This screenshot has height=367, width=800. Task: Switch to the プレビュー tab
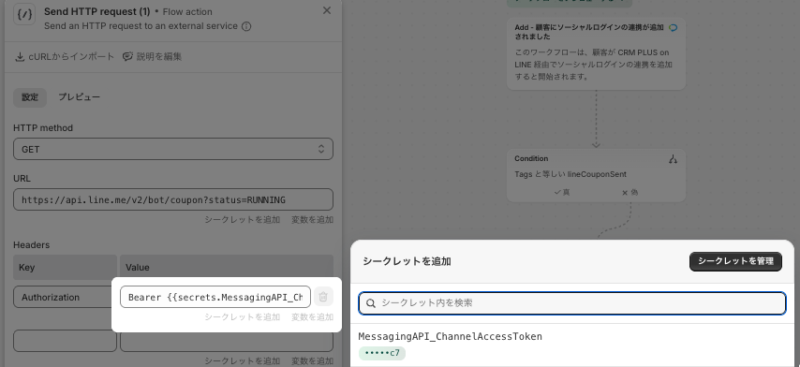point(79,97)
